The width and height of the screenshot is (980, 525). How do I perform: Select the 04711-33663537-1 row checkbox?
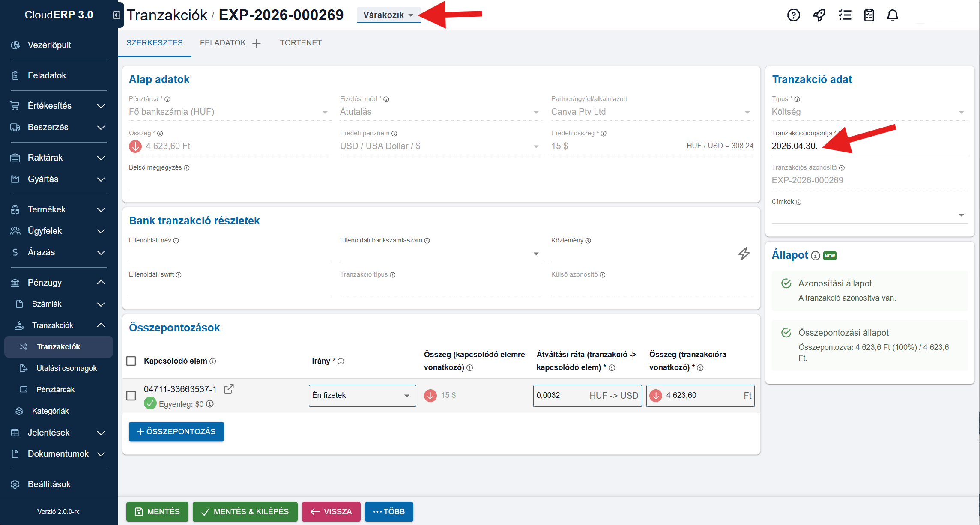(x=131, y=395)
